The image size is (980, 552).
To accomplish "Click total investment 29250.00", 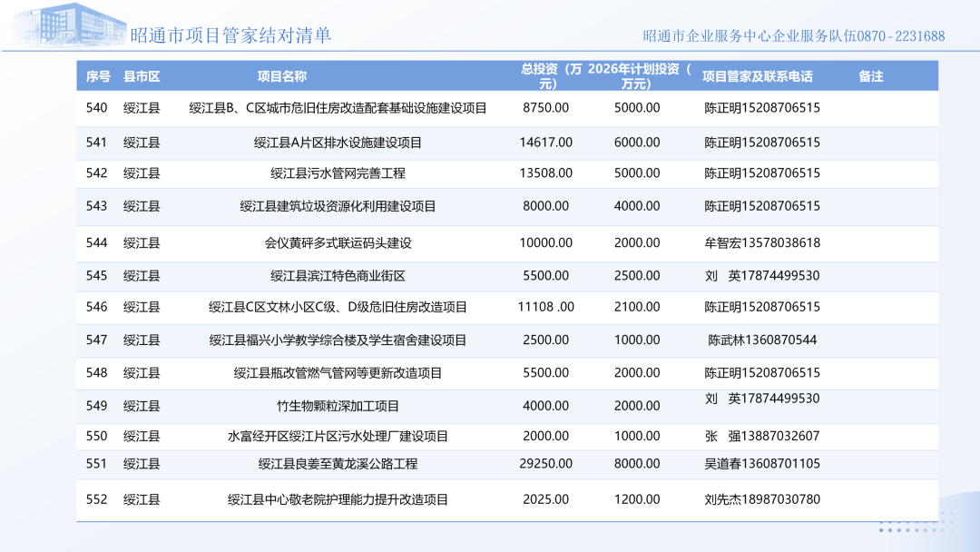I will (x=545, y=464).
